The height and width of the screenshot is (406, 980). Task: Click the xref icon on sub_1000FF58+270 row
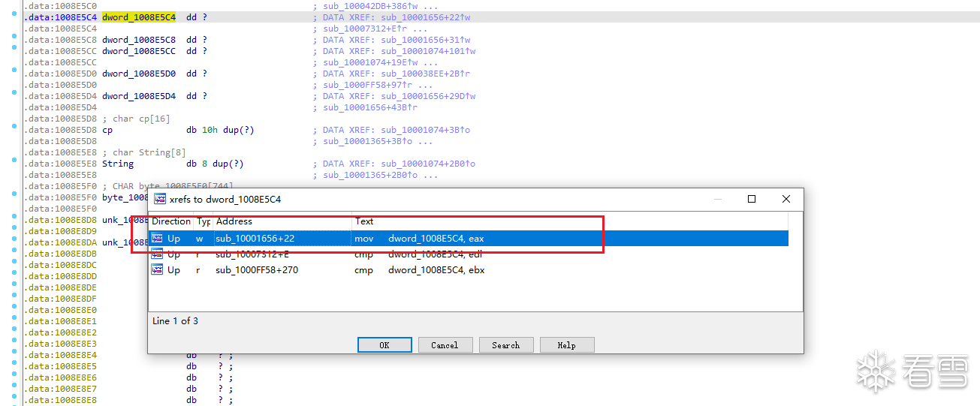click(157, 270)
